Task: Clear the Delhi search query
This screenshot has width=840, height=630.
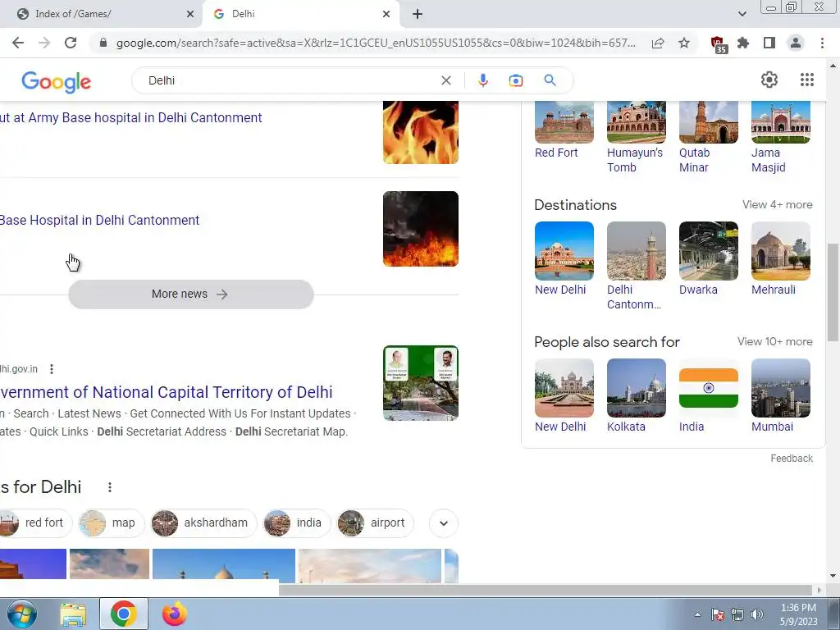Action: pos(445,80)
